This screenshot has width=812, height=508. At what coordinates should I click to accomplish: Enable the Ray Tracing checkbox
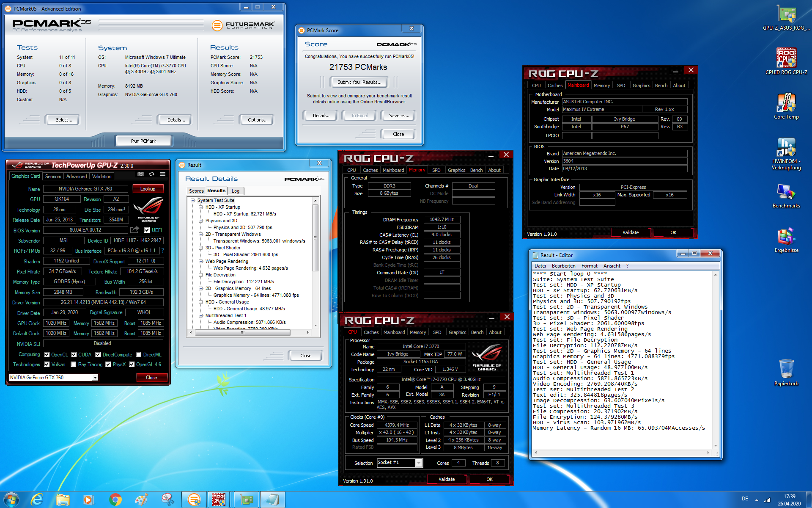pyautogui.click(x=74, y=364)
